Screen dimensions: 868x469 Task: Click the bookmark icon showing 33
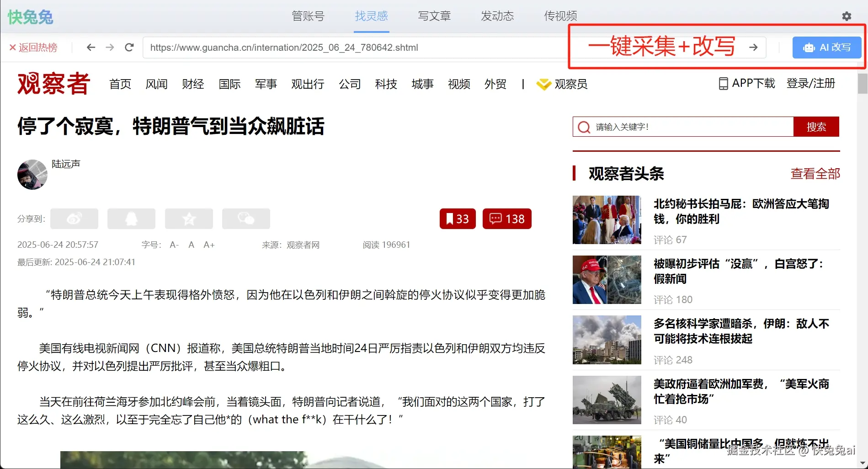(x=457, y=219)
